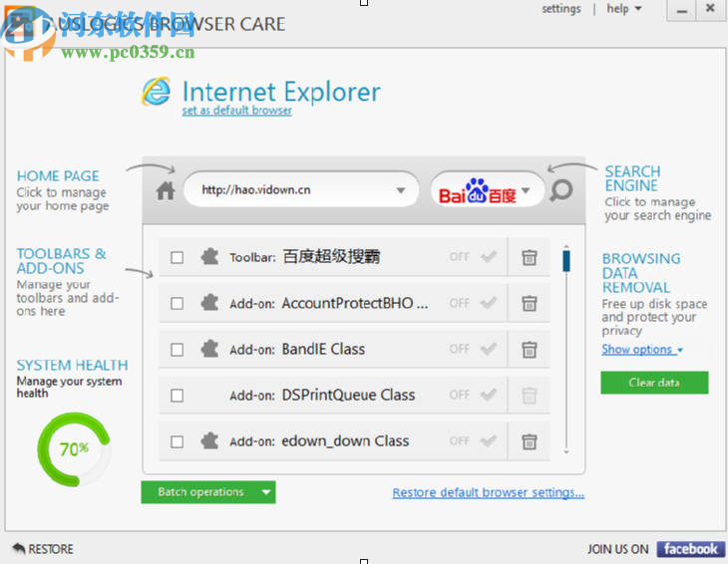This screenshot has height=564, width=728.
Task: Click the TOOLBARS & ADD-ONS heading
Action: coord(61,261)
